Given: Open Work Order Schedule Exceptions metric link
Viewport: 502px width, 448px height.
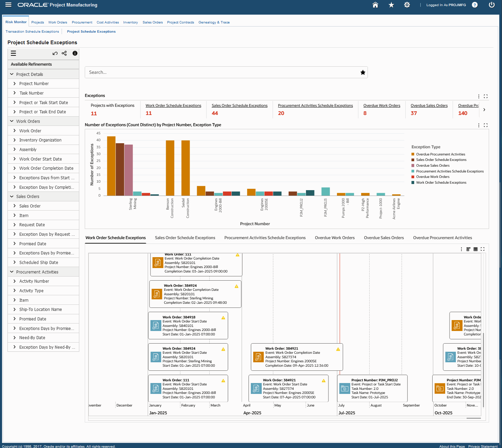Looking at the screenshot, I should [x=173, y=105].
